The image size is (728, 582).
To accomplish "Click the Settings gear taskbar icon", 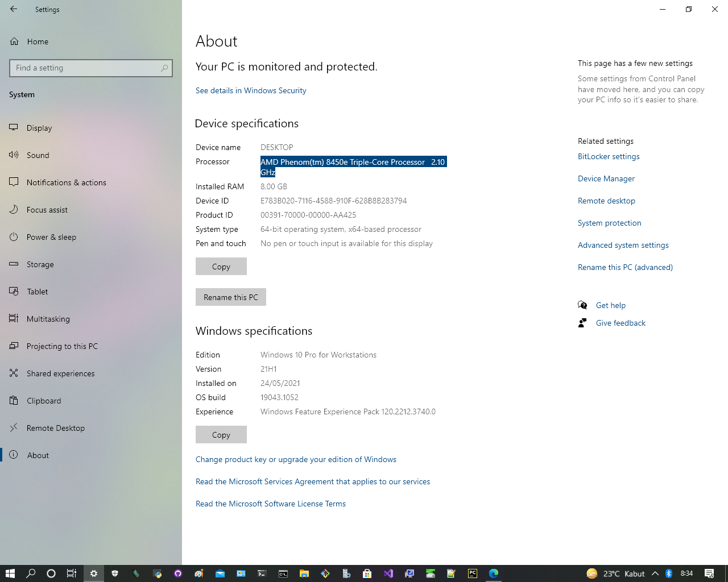I will pos(94,573).
